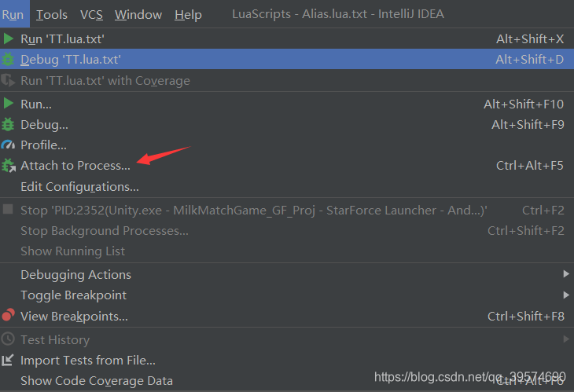The image size is (574, 392).
Task: Click Alt+Shift+F10 shortcut text
Action: click(x=524, y=104)
